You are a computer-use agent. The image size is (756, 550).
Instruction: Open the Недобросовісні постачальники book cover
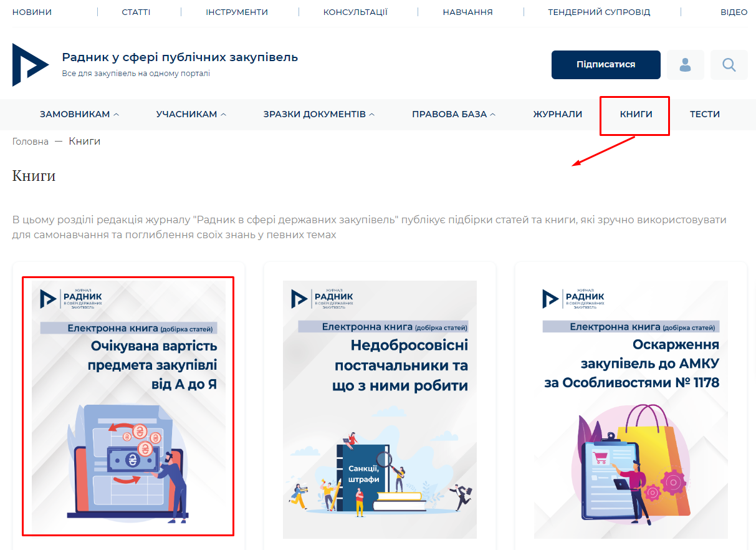tap(380, 408)
